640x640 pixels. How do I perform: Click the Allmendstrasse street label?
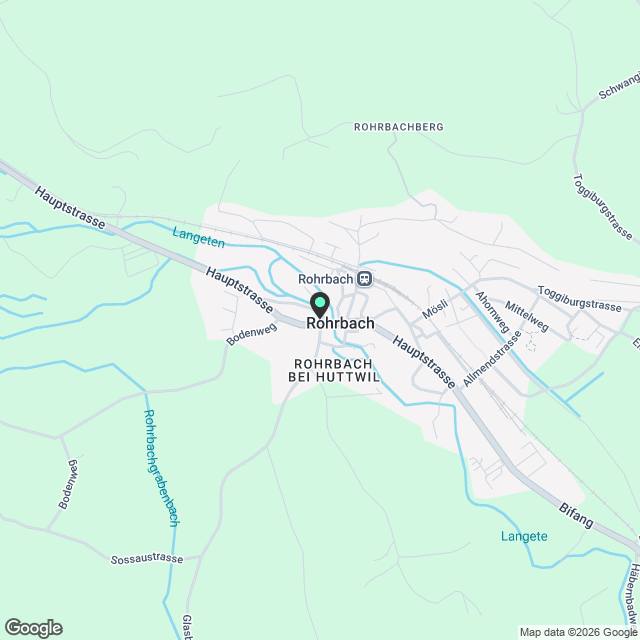[x=492, y=359]
